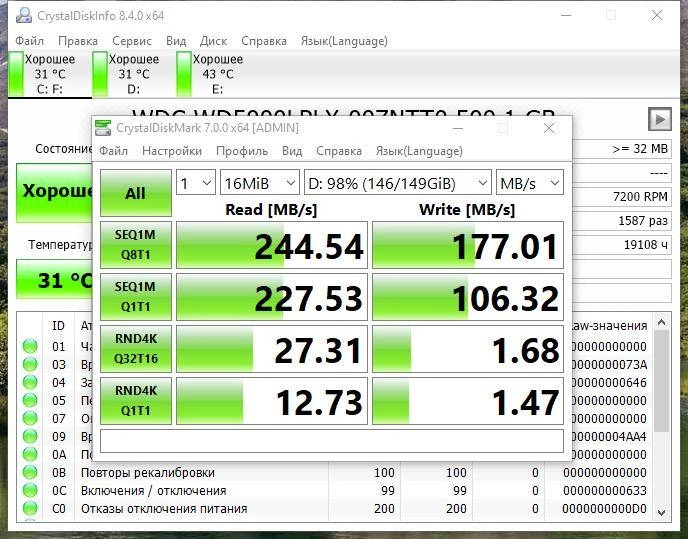Open CrystalDiskInfo Правка menu

pos(78,41)
